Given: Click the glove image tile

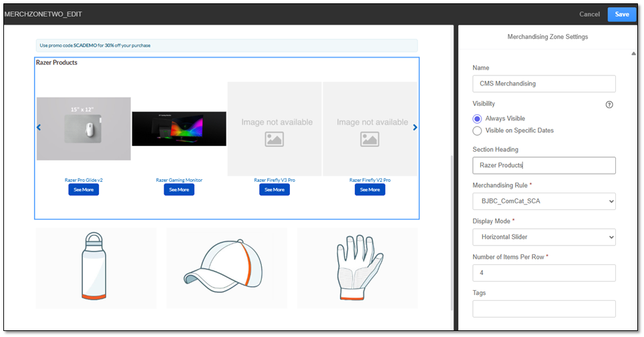Looking at the screenshot, I should tap(357, 268).
